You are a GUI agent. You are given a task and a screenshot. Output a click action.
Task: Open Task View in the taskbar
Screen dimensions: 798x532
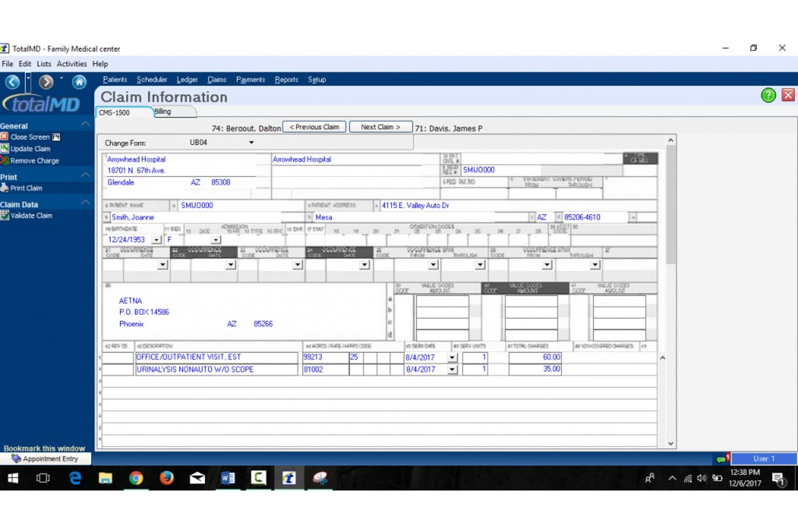coord(43,478)
